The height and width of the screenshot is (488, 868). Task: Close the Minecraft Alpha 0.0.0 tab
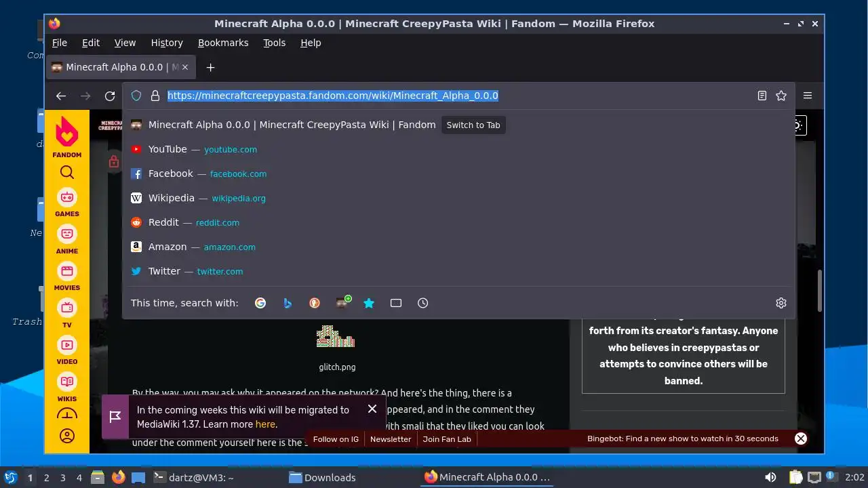[185, 67]
